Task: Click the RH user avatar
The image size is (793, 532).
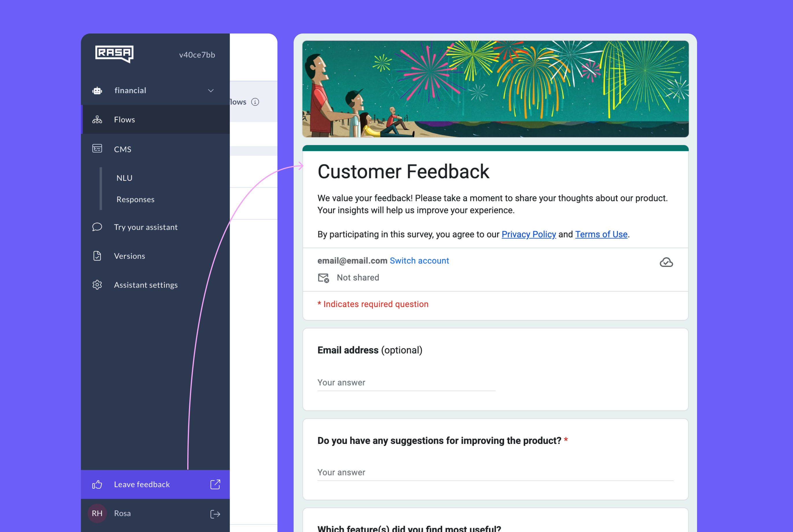Action: pos(97,513)
